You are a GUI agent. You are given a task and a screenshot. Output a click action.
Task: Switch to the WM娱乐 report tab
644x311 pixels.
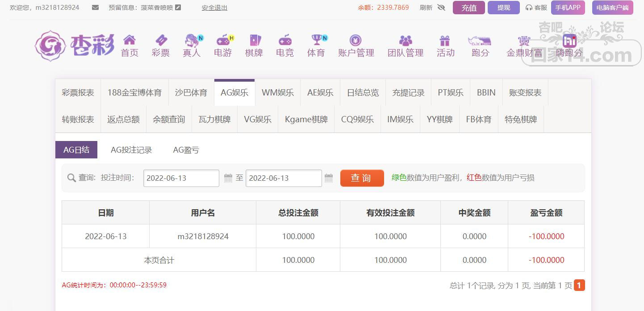(x=277, y=93)
